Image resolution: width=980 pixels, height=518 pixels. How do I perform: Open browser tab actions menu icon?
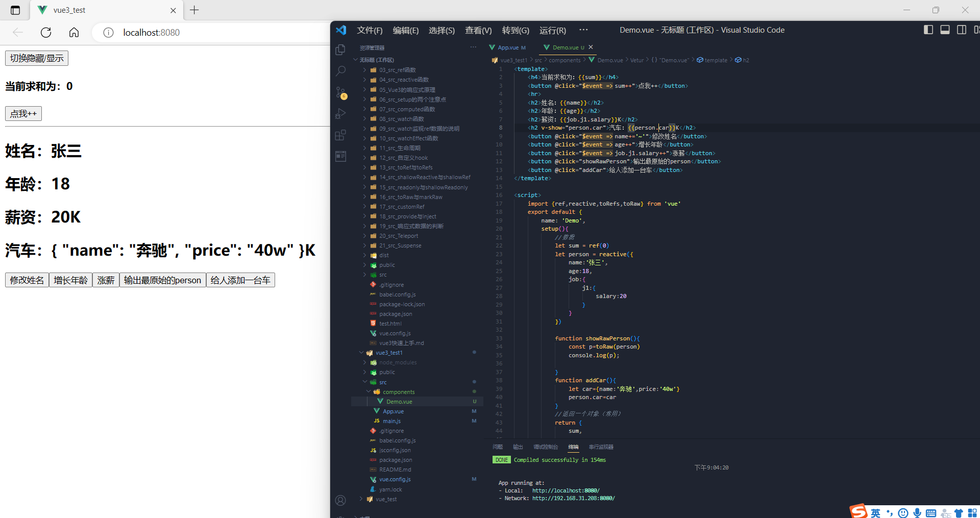click(x=15, y=10)
